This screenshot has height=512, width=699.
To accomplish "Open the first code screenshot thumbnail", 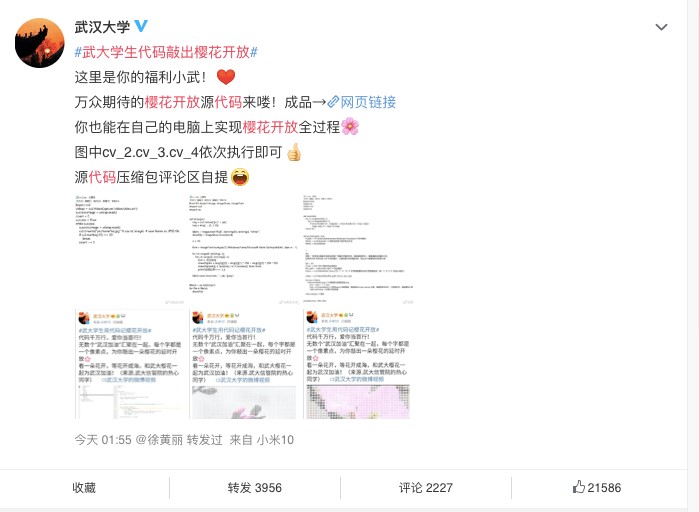I will 129,250.
